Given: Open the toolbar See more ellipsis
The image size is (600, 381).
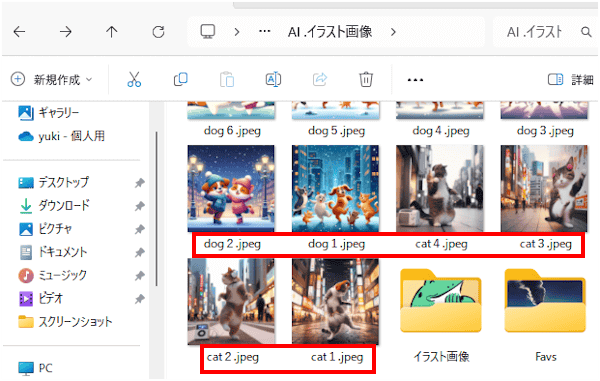Looking at the screenshot, I should [415, 80].
